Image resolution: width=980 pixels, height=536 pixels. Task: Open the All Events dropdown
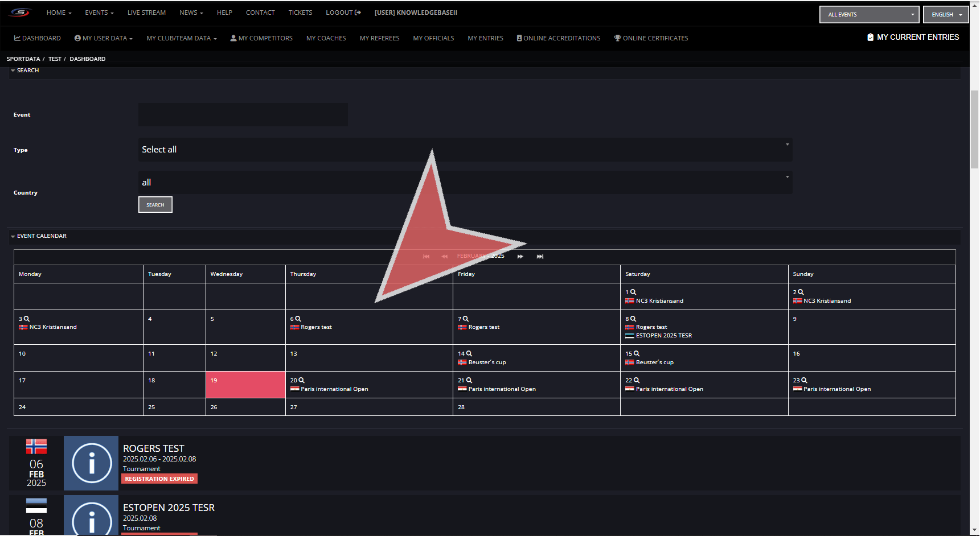pyautogui.click(x=869, y=15)
